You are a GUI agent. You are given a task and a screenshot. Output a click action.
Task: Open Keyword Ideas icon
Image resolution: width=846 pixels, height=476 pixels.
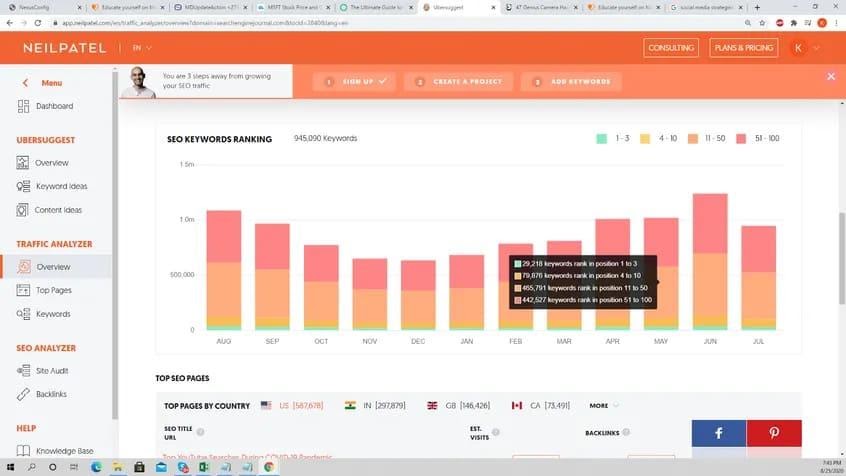[x=23, y=186]
